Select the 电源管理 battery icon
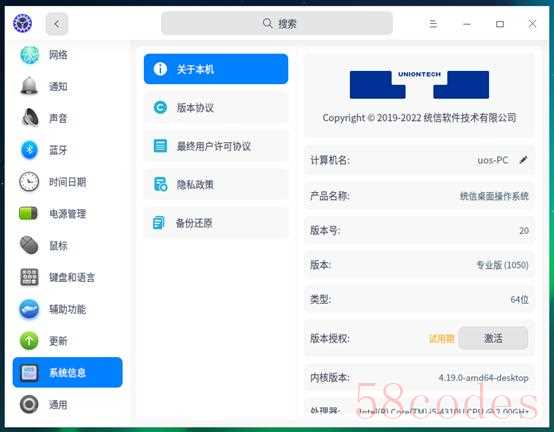 coord(28,213)
